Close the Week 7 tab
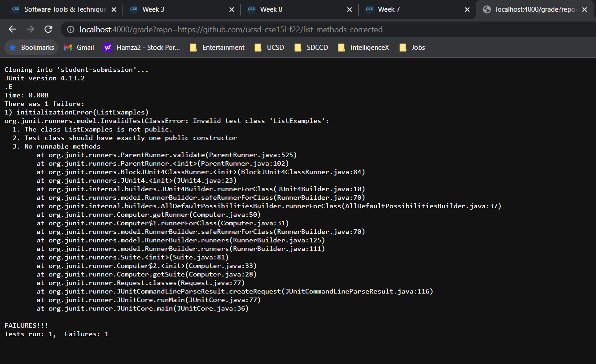This screenshot has height=364, width=596. click(x=467, y=9)
